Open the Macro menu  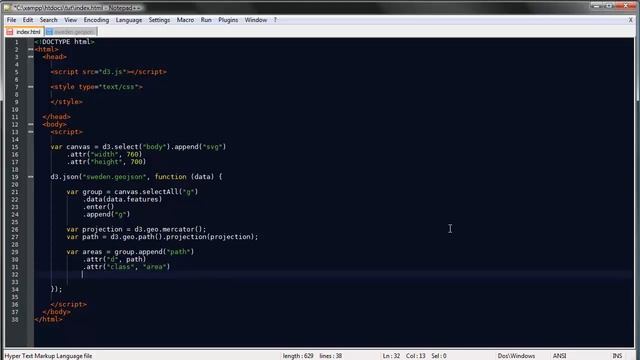185,20
